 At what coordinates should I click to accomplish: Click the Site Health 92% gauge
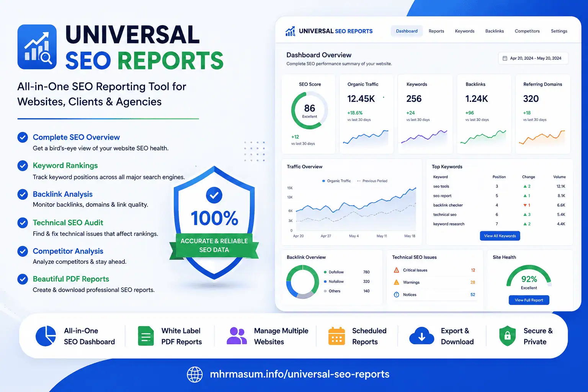pyautogui.click(x=529, y=277)
